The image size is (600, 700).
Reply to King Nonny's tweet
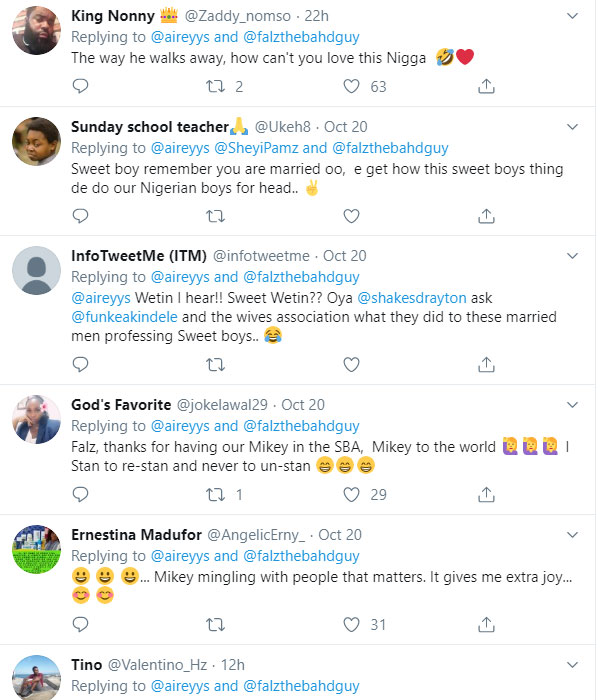[81, 87]
